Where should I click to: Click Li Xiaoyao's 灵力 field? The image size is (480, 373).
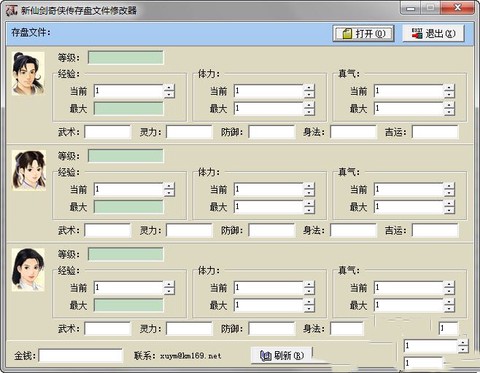coord(189,132)
